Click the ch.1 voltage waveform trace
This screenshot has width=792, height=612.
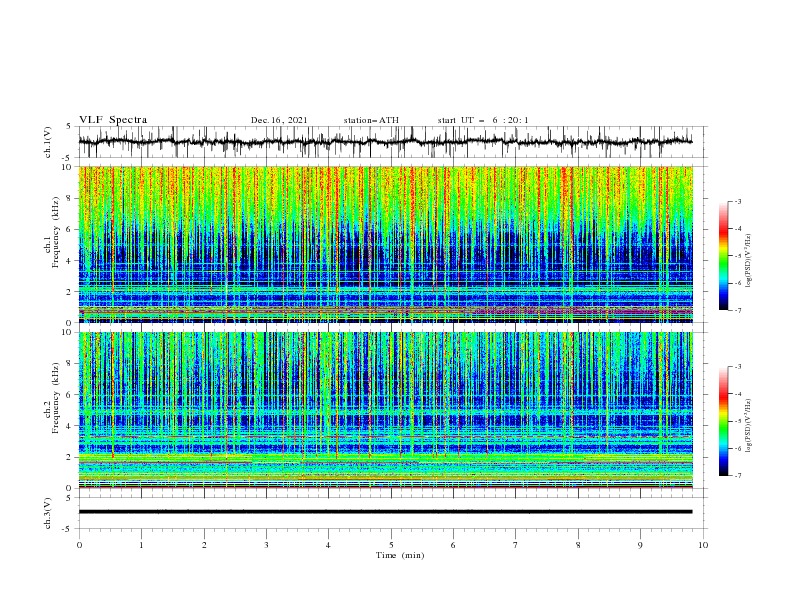click(385, 142)
